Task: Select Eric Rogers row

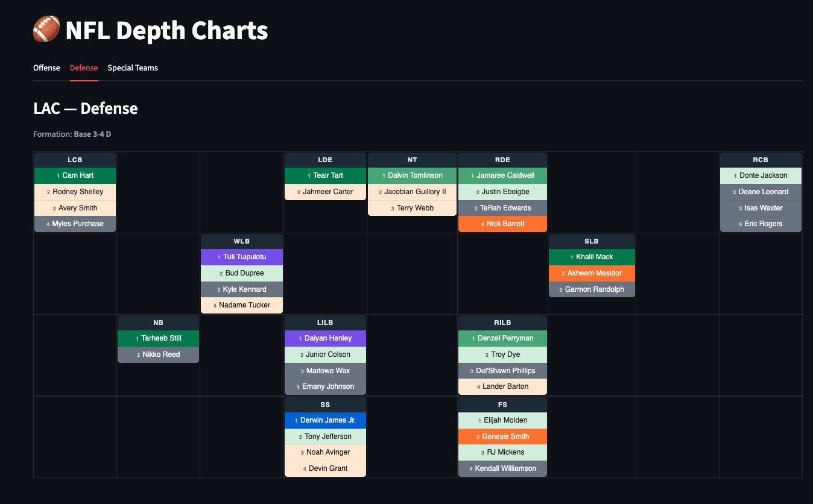Action: point(761,224)
